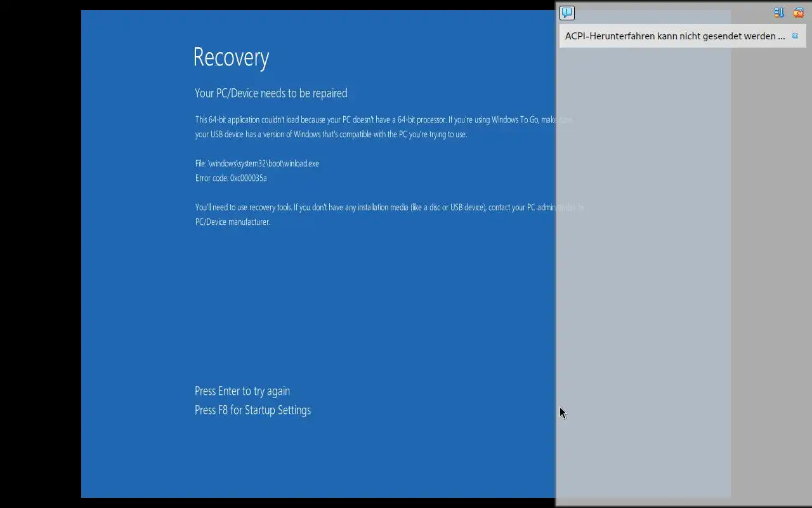
Task: Click the 'Recovery' heading
Action: coord(231,57)
